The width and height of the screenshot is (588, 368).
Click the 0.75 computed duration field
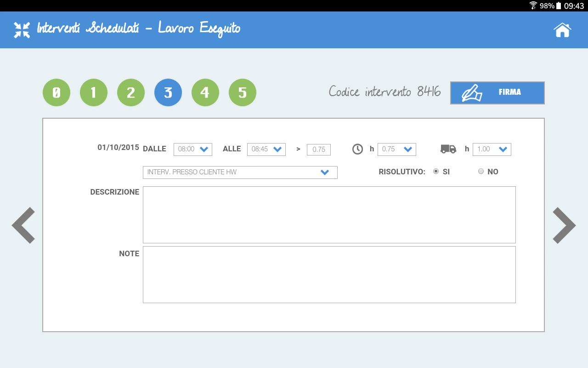click(319, 149)
